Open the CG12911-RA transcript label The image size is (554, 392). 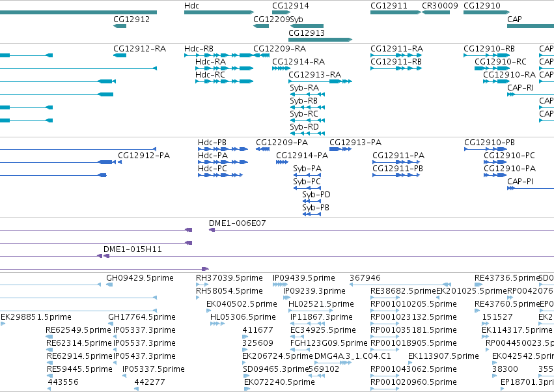click(x=396, y=49)
